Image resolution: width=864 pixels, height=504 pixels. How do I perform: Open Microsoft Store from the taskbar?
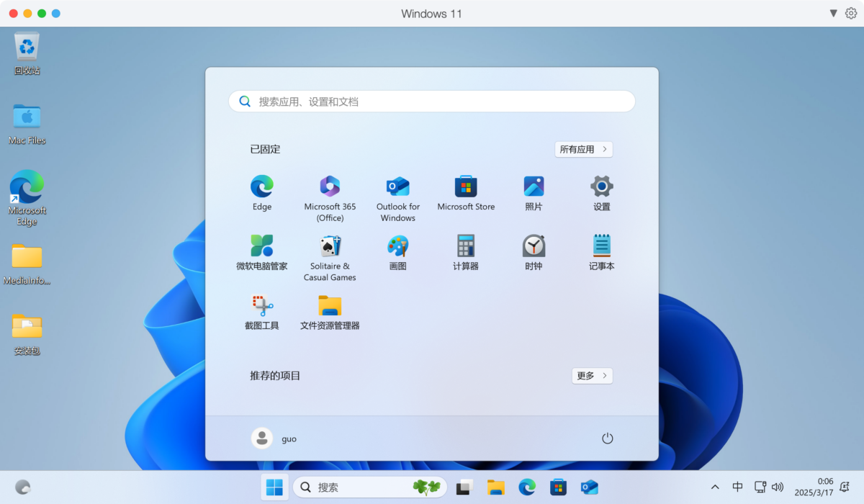pos(558,487)
